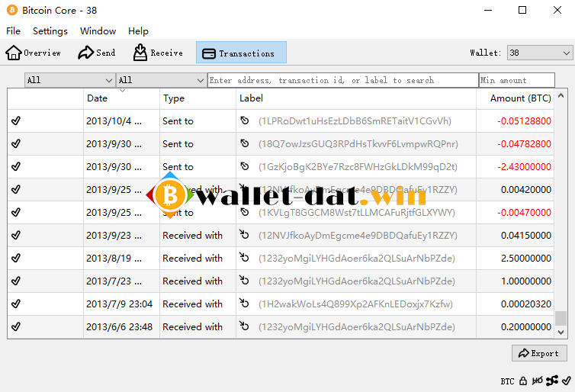Click confirmed checkmark icon for -2.43000000 transaction

click(x=16, y=166)
